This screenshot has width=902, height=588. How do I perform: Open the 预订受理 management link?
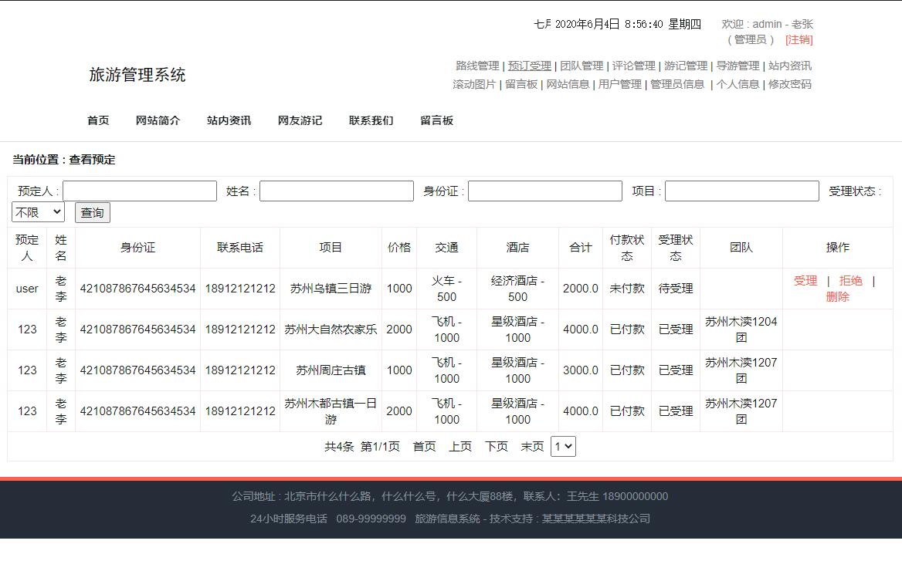(530, 66)
